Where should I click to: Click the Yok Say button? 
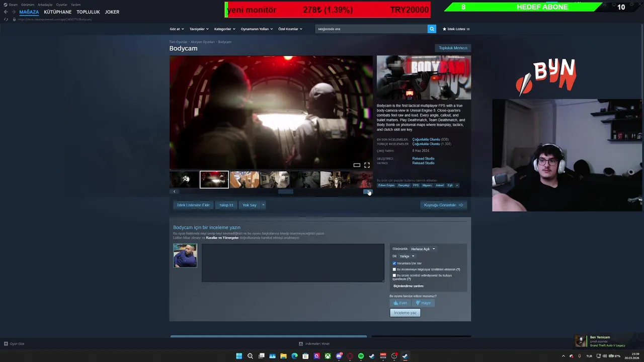pyautogui.click(x=250, y=205)
